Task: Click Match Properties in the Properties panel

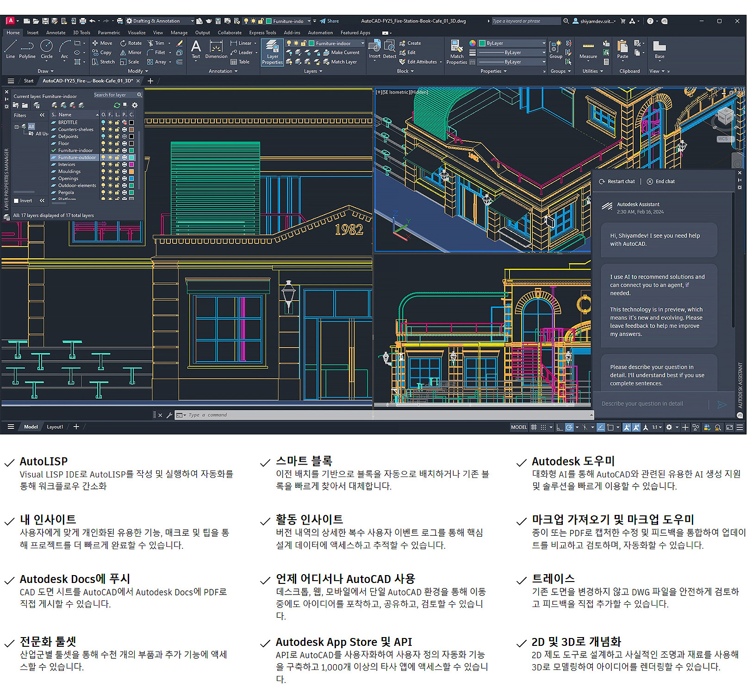Action: click(457, 51)
